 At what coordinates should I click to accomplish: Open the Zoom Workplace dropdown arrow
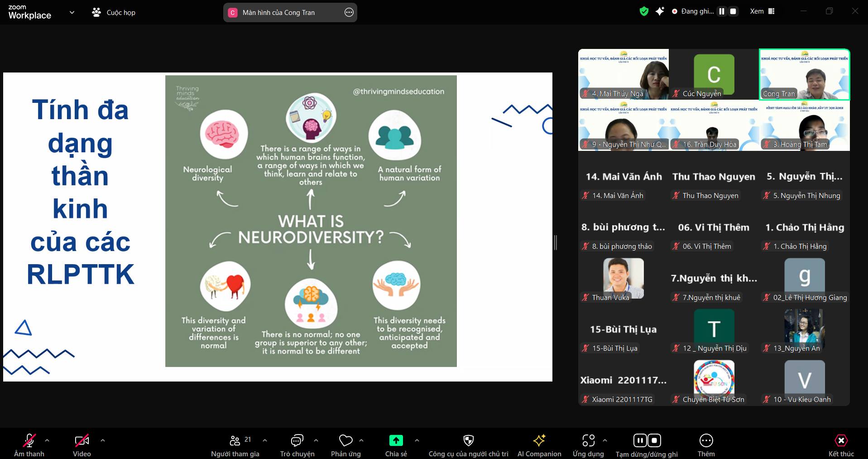pos(72,13)
